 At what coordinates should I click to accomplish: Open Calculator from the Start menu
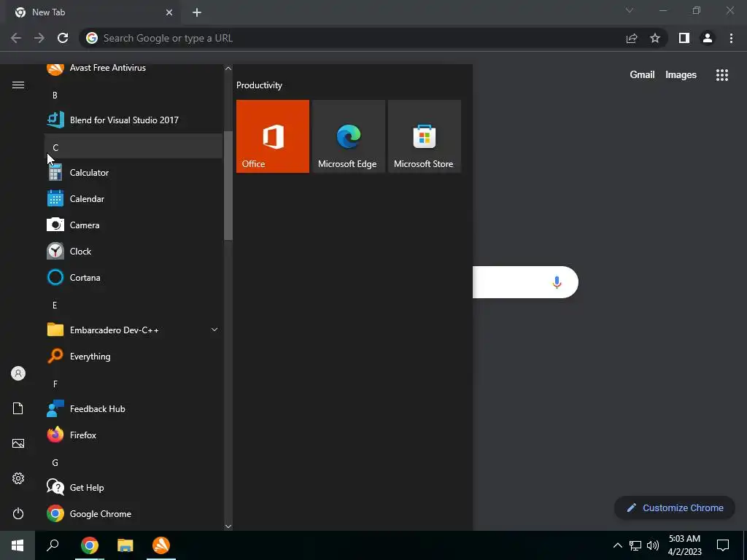(x=133, y=172)
